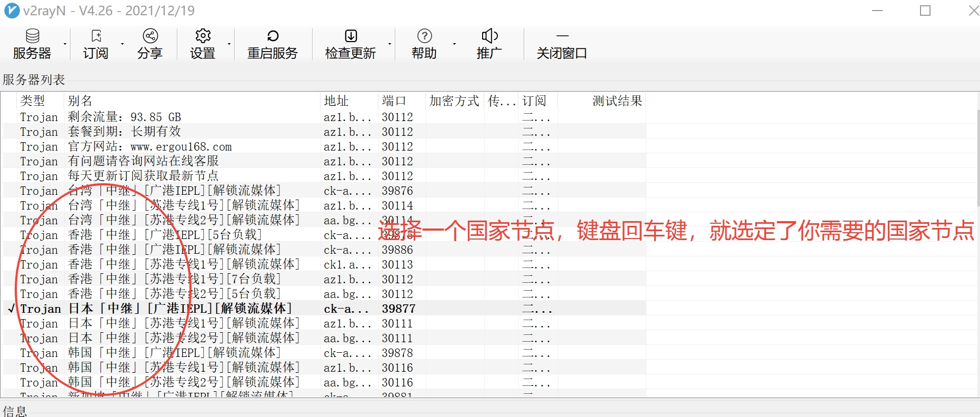Minimize the v2rayN window
This screenshot has width=980, height=417.
click(877, 11)
